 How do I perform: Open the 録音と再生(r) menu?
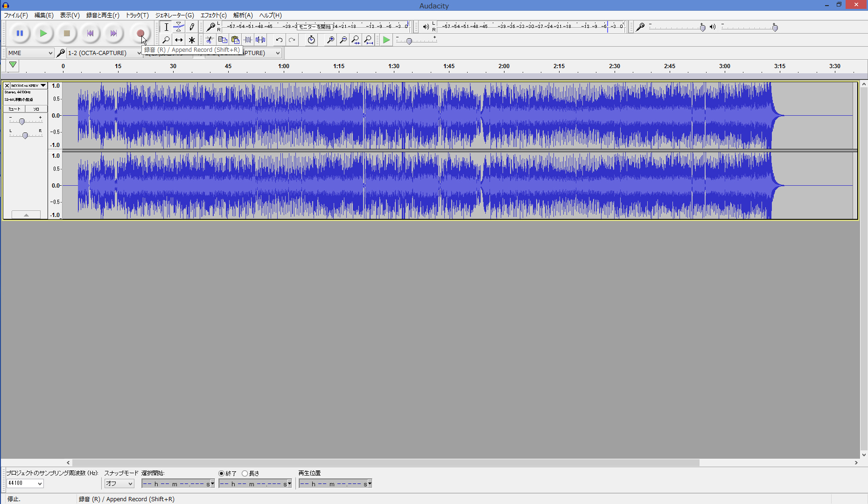(x=103, y=15)
